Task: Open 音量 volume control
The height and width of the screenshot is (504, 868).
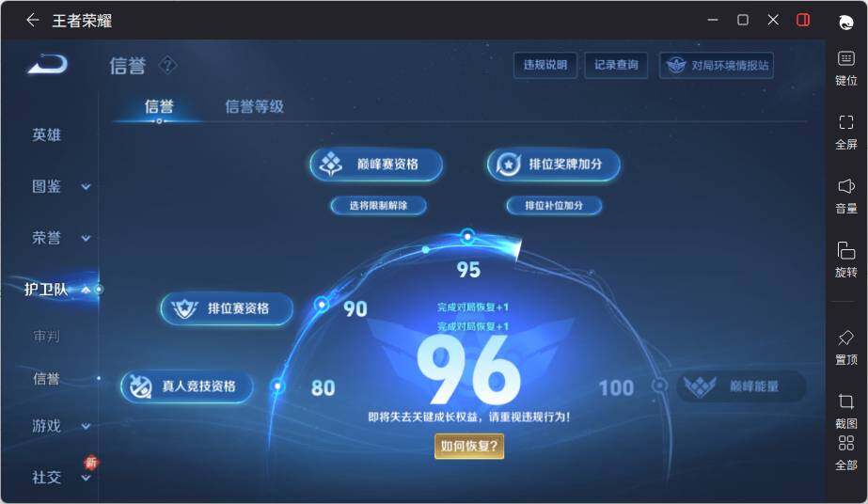Action: (x=845, y=186)
